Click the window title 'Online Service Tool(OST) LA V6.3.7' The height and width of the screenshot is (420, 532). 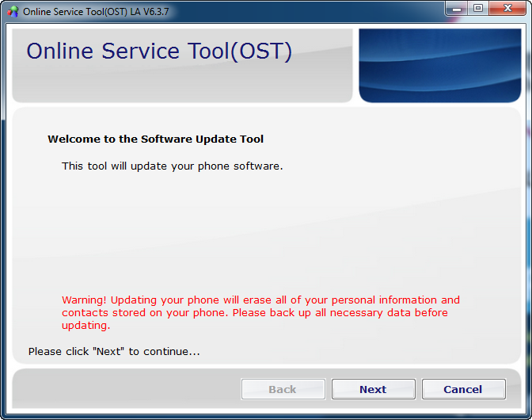(x=96, y=12)
